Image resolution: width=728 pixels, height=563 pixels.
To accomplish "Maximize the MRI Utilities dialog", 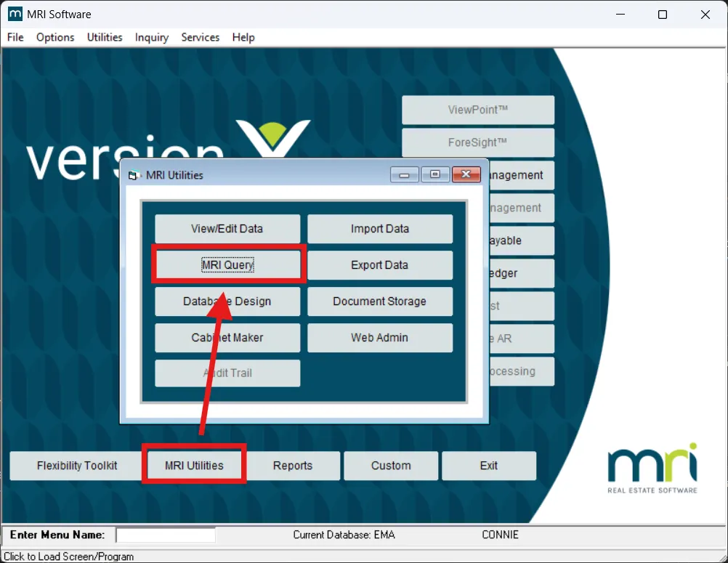I will click(435, 174).
